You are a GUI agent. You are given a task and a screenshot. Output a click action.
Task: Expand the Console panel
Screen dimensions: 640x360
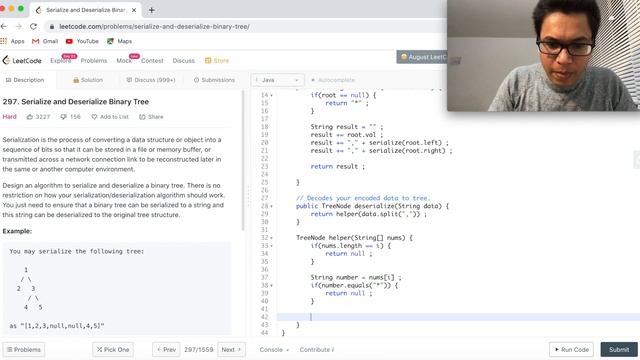(x=274, y=350)
